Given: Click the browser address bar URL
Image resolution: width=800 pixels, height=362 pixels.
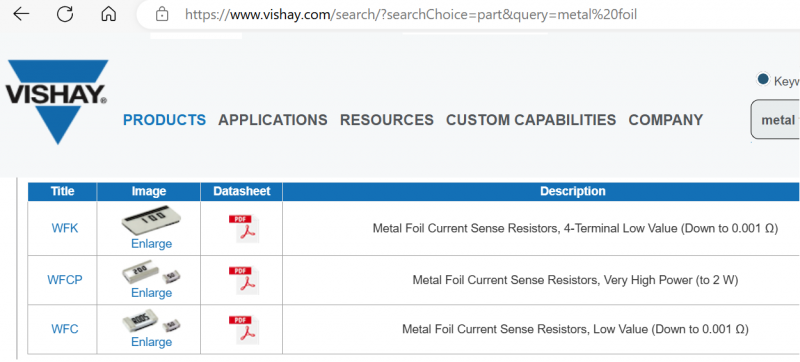Looking at the screenshot, I should (411, 14).
